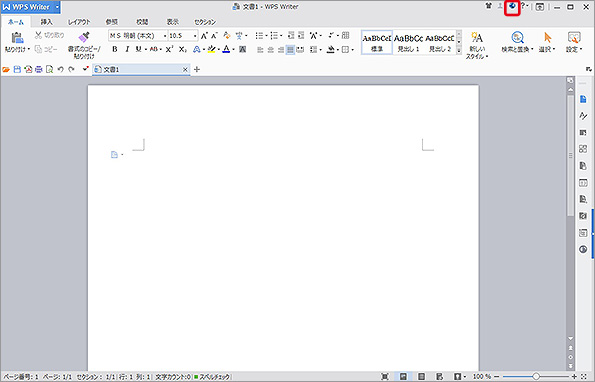Toggle justified alignment (highlighted)
Screen dimensions: 595x382
[x=290, y=50]
